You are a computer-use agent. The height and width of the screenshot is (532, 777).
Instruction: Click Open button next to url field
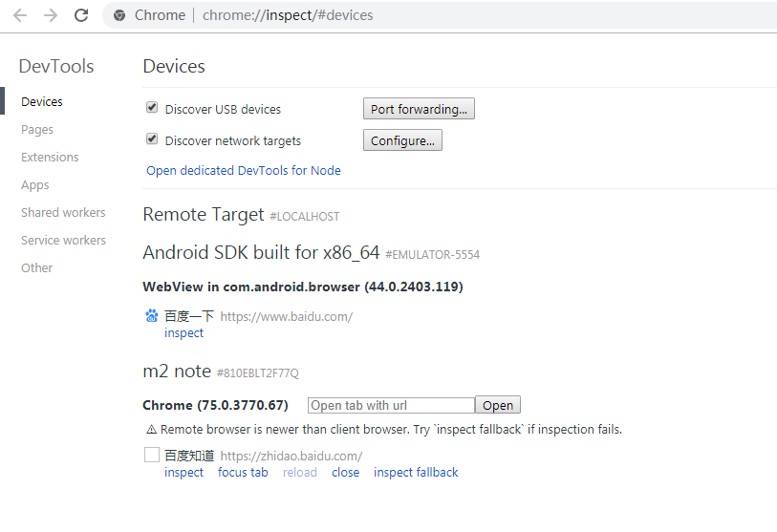(x=498, y=405)
